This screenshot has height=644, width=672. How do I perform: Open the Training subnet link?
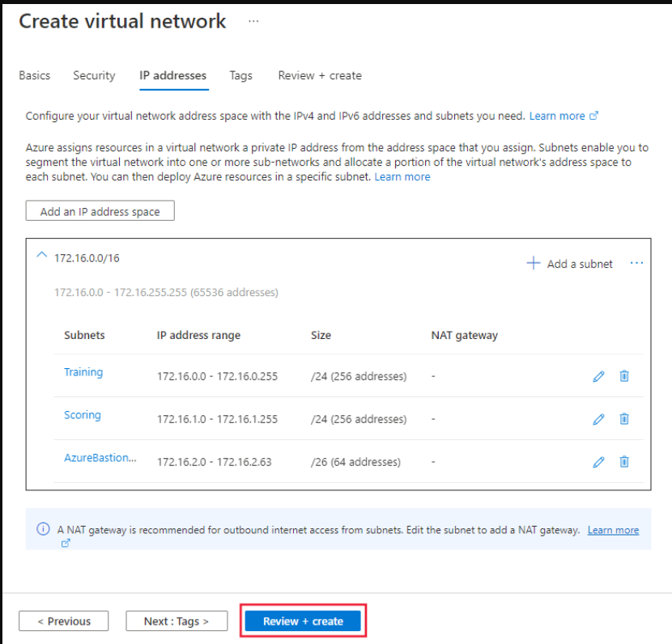pyautogui.click(x=83, y=372)
